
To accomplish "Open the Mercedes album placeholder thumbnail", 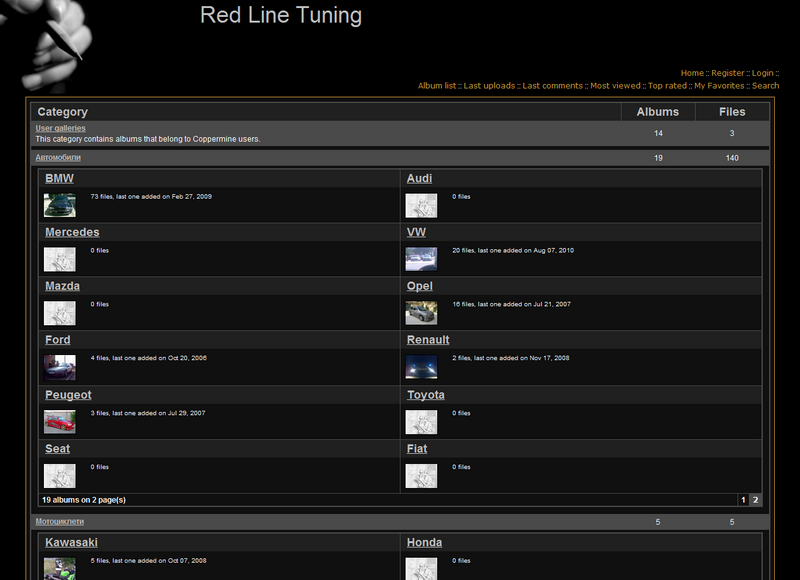I will coord(60,259).
